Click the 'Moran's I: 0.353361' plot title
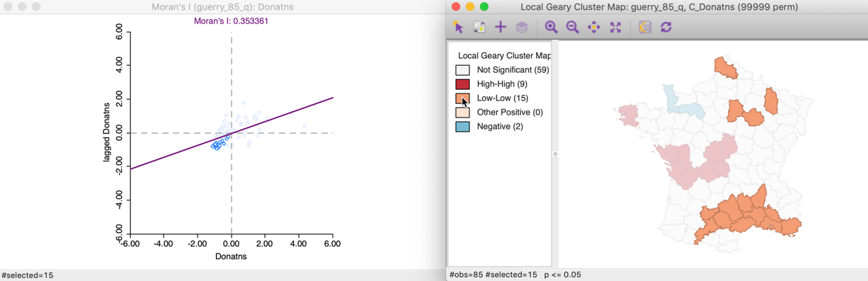The image size is (868, 281). click(231, 21)
